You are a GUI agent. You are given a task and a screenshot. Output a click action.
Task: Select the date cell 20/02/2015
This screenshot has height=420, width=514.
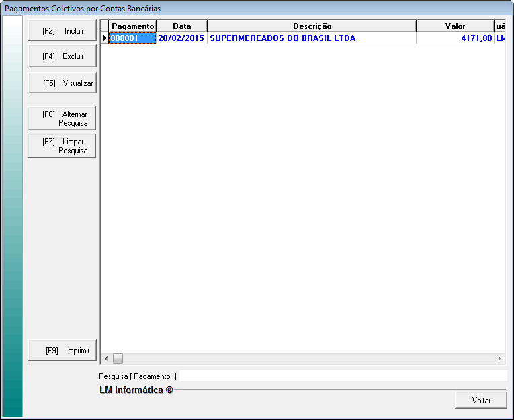pos(181,38)
